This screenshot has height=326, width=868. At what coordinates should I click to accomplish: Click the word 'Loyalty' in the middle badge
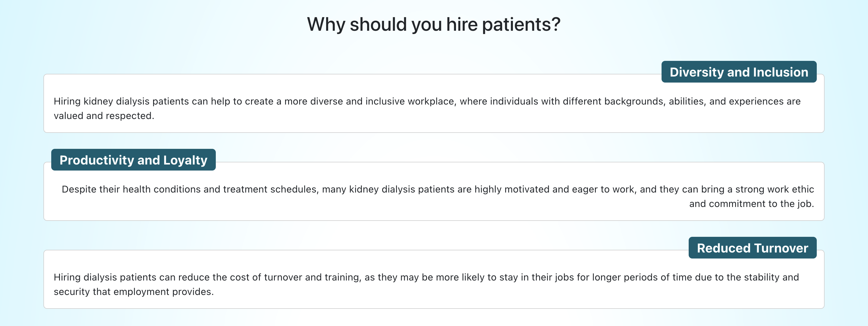tap(185, 160)
